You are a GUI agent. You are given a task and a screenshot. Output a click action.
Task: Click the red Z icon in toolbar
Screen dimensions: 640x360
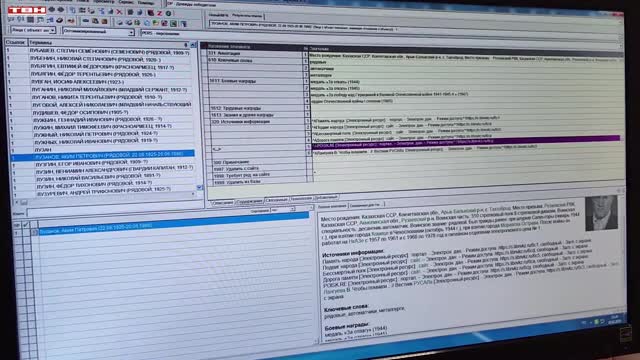(160, 13)
